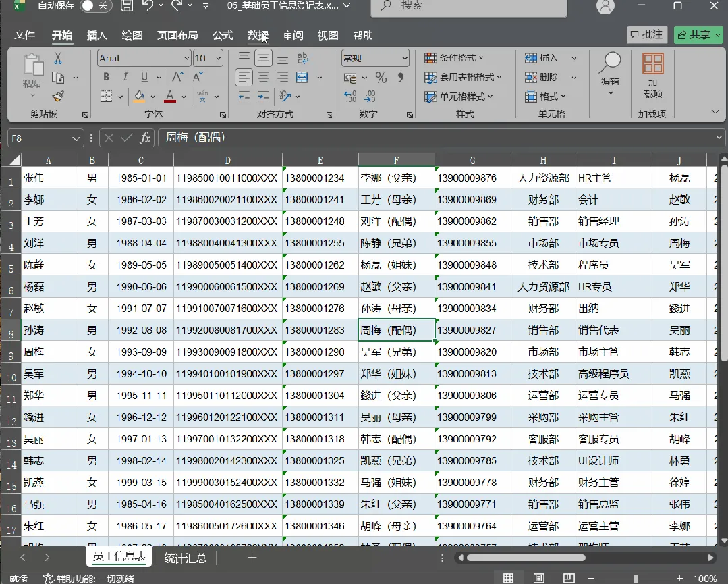Decrease font size with smaller A icon
728x584 pixels.
click(198, 77)
